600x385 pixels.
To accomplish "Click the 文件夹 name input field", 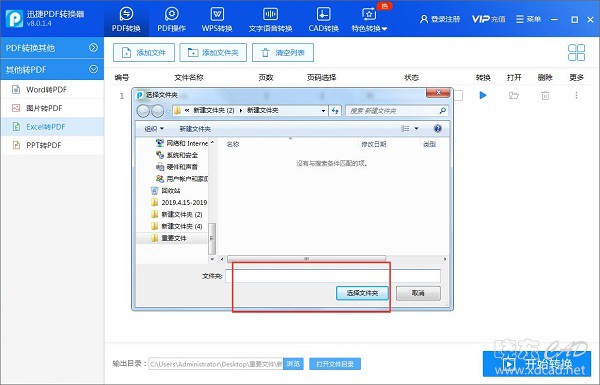I will pyautogui.click(x=333, y=276).
